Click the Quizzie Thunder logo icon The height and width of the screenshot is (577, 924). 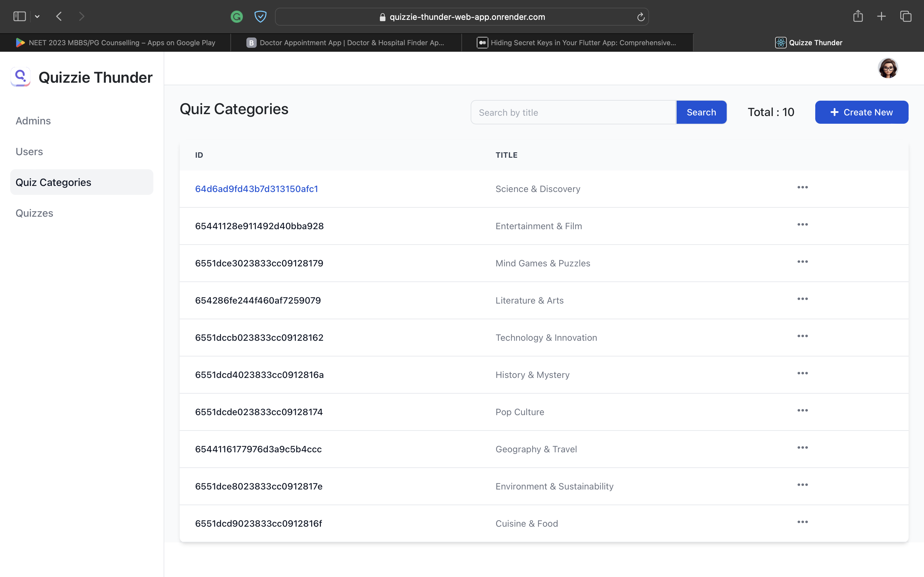20,77
